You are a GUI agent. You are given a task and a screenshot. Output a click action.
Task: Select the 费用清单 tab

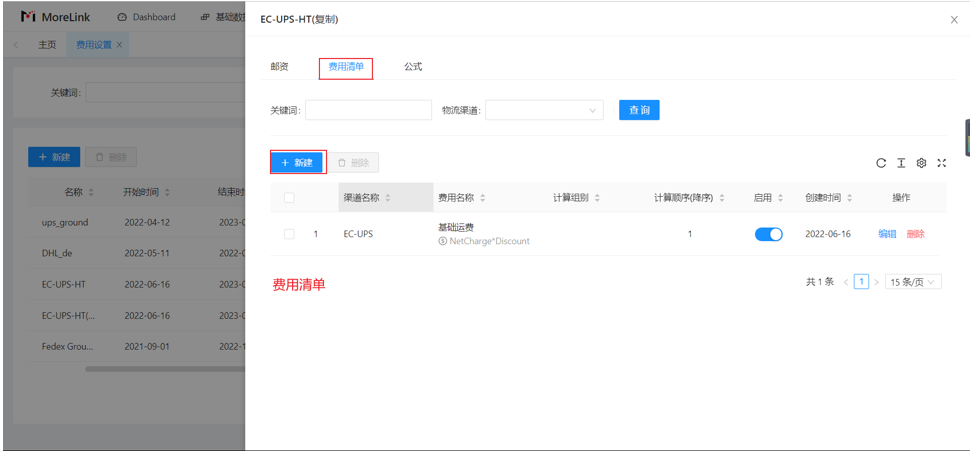[346, 67]
